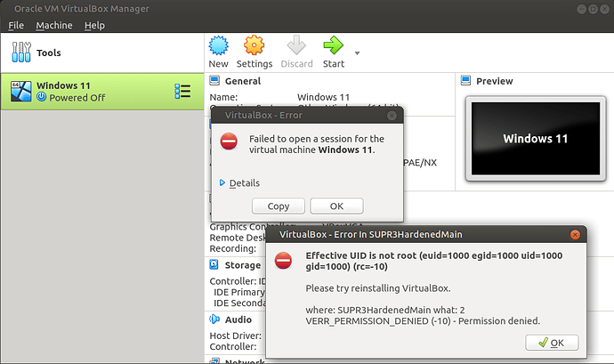The image size is (614, 364).
Task: Click the Discard toolbar icon
Action: tap(296, 45)
